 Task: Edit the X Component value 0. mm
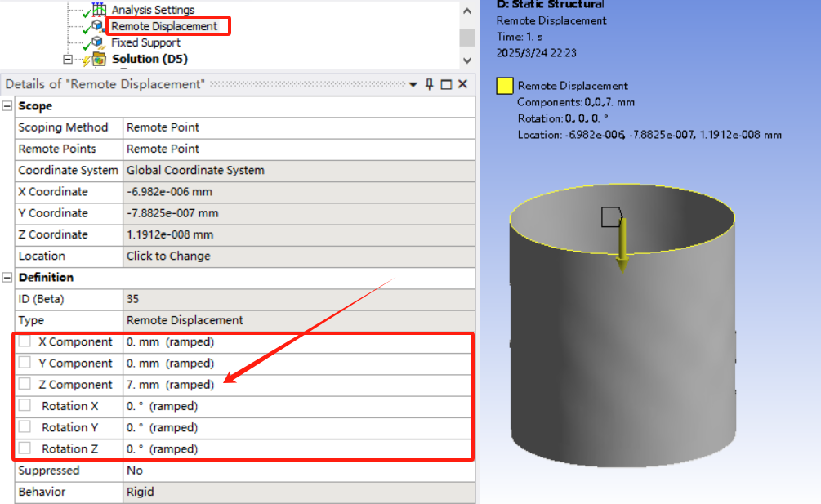(x=299, y=341)
